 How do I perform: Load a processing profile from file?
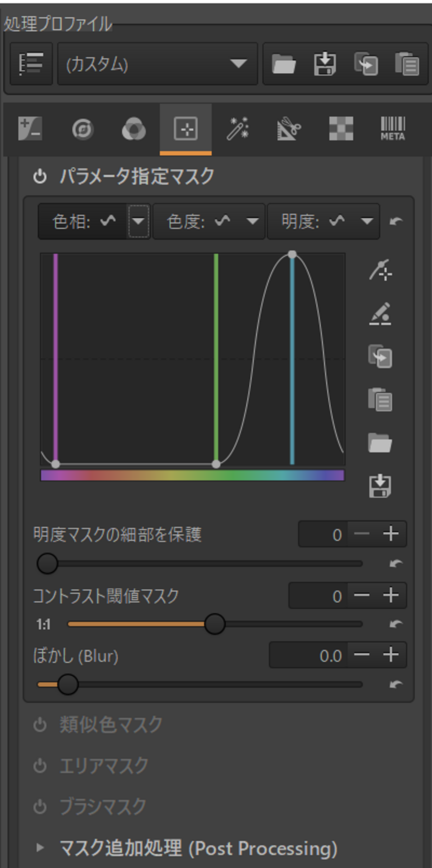tap(284, 64)
